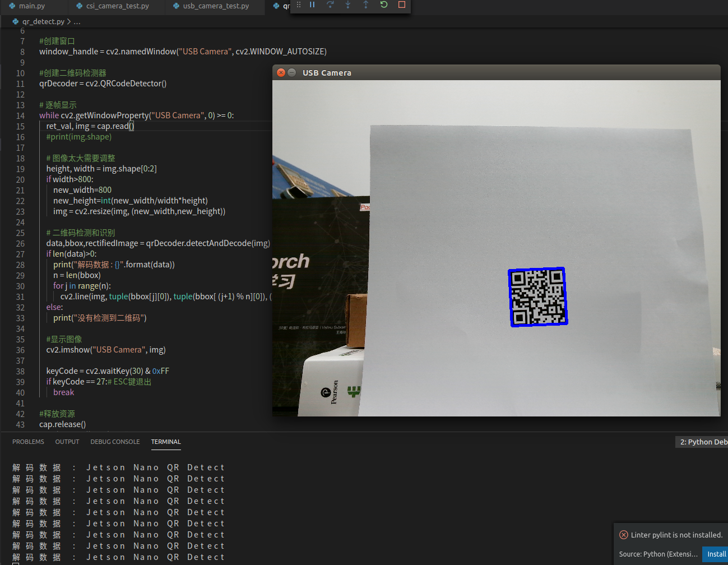Click the QRCodeDetector assignment line
The width and height of the screenshot is (728, 565).
tap(103, 84)
